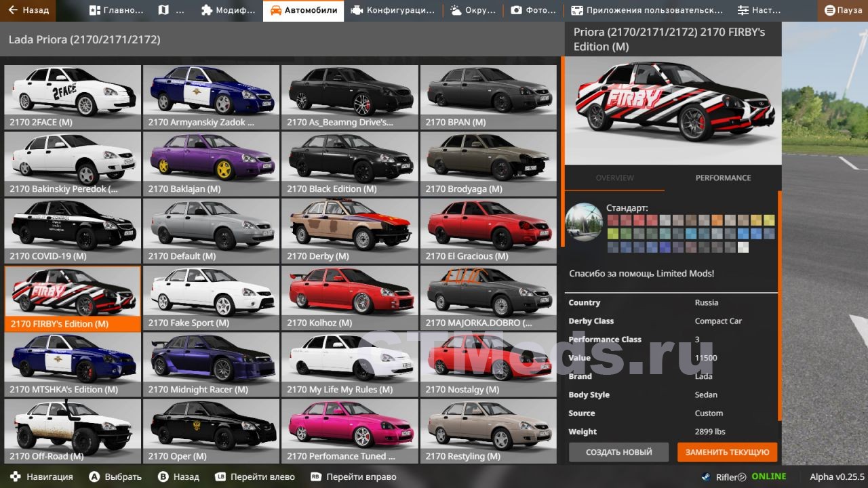This screenshot has width=868, height=488.
Task: Click the Спасибо за помощь Limited Mods text
Action: 642,273
